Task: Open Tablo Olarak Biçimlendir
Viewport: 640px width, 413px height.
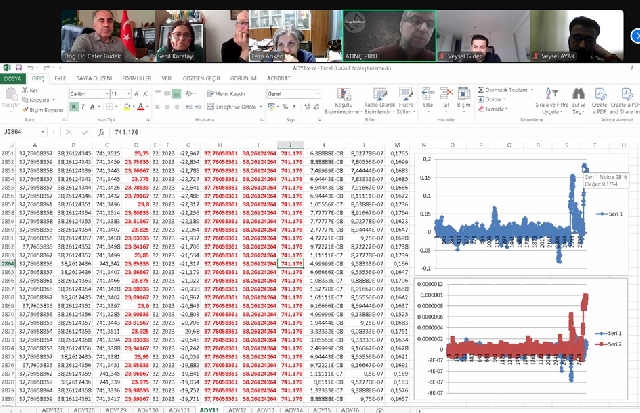Action: [x=380, y=101]
